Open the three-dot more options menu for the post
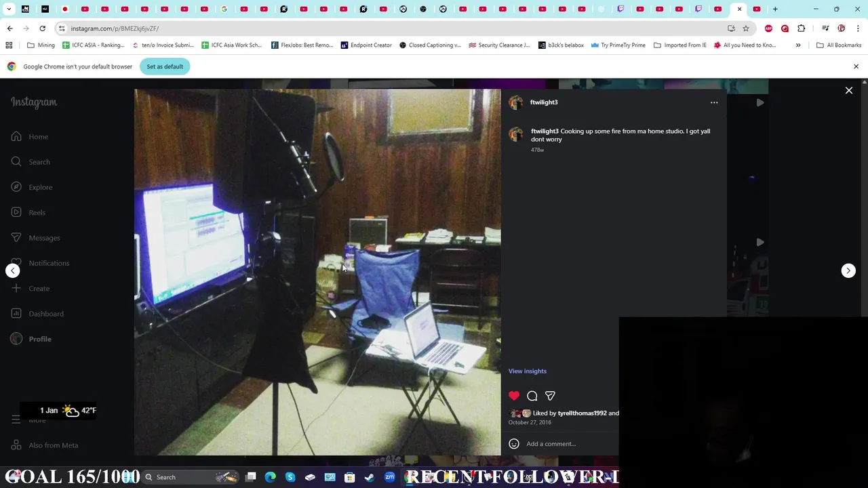 coord(714,102)
